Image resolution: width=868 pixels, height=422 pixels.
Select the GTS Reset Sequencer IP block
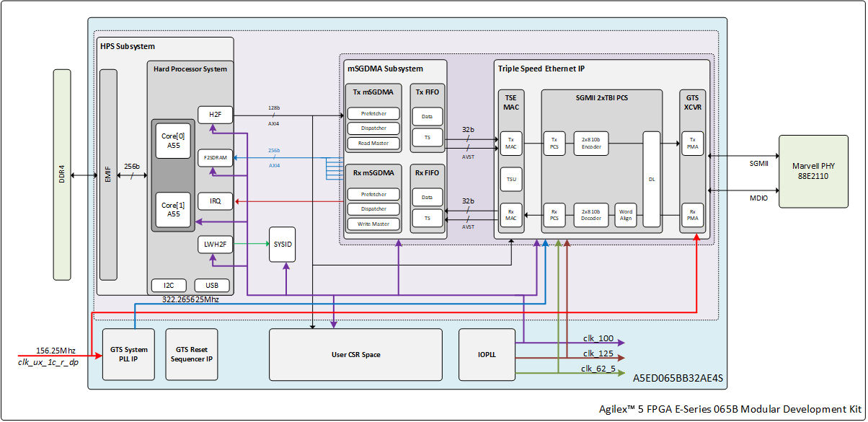[192, 355]
